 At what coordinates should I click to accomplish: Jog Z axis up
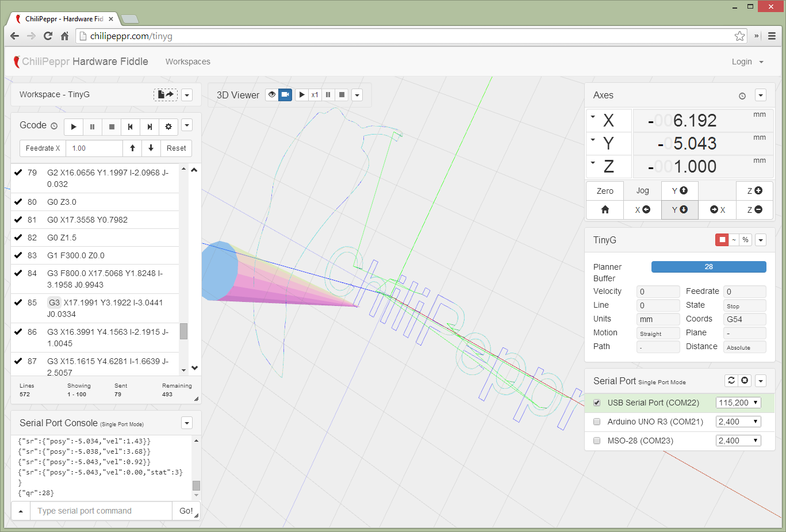click(x=754, y=191)
